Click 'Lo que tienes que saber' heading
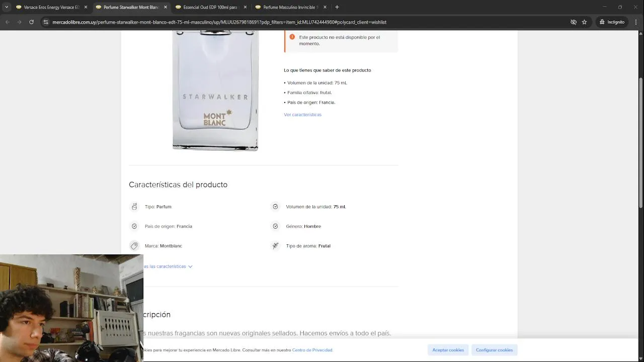This screenshot has width=644, height=362. (328, 70)
